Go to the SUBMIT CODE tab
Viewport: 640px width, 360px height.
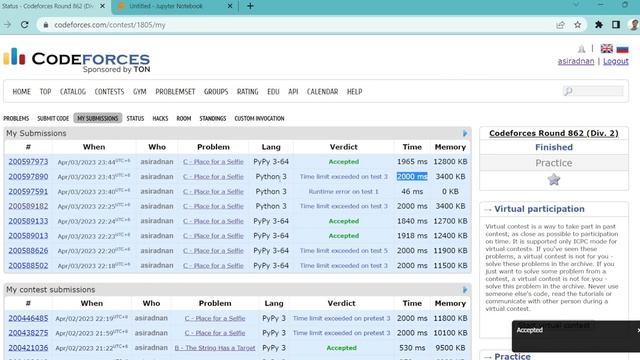coord(53,118)
